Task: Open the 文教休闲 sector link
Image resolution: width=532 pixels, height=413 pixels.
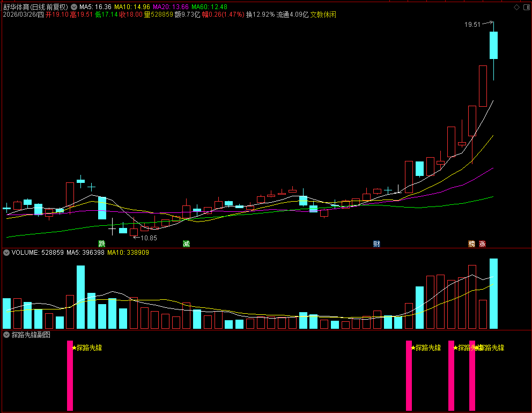Action: coord(323,14)
